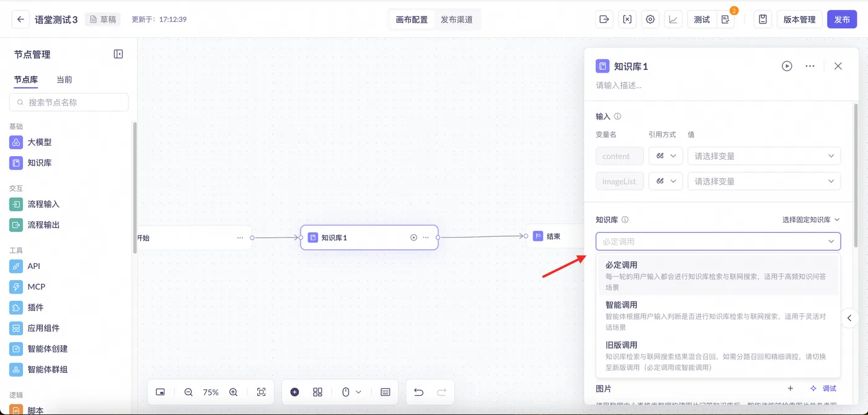The height and width of the screenshot is (415, 868).
Task: Open more options on 知识库1 canvas node
Action: [426, 237]
